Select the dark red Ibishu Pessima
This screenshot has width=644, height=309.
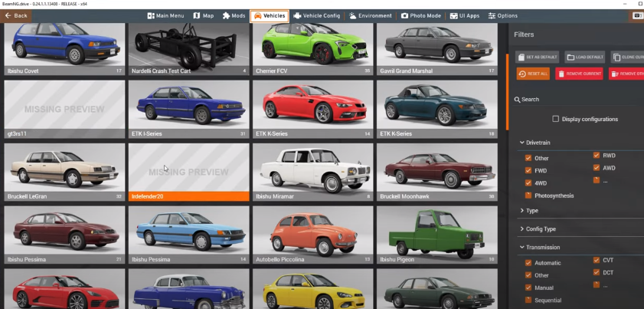(64, 235)
